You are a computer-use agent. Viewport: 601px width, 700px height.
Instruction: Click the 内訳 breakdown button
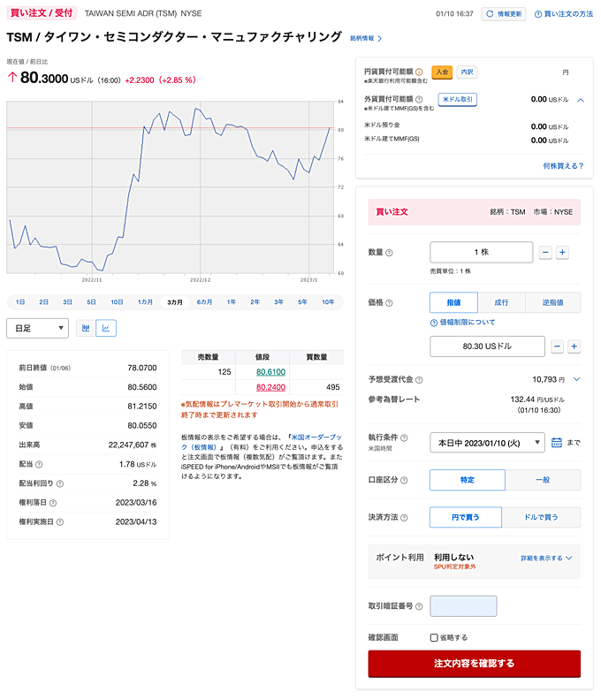[x=467, y=72]
